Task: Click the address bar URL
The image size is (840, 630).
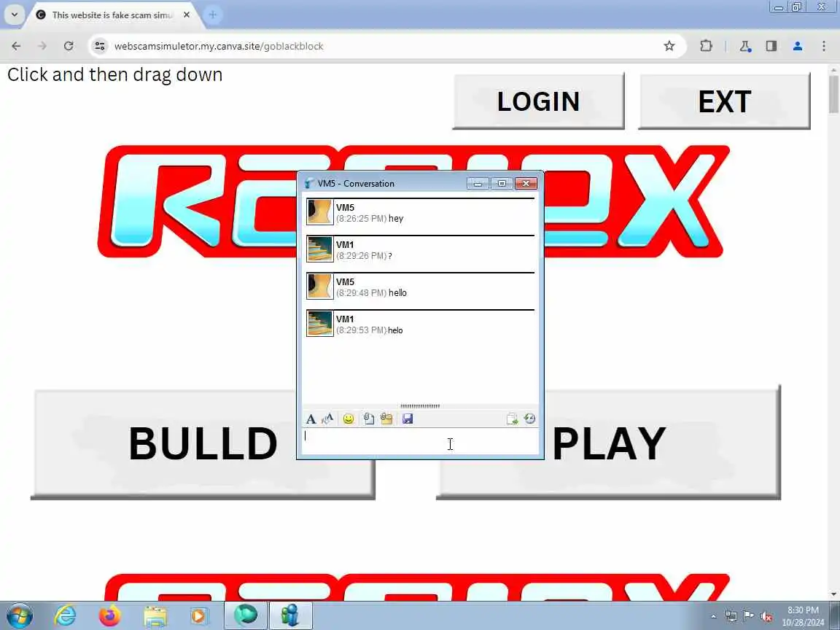Action: pos(219,46)
